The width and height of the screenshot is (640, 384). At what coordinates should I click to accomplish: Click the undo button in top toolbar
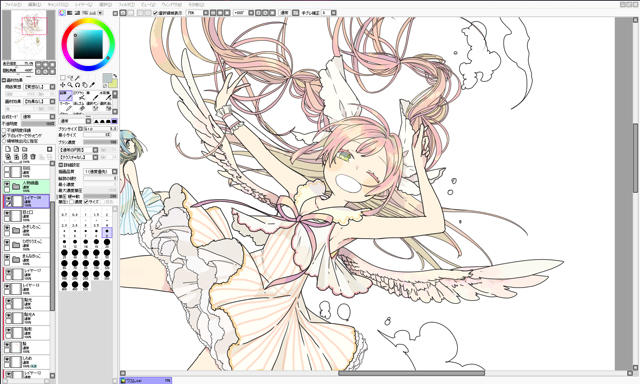tap(123, 13)
